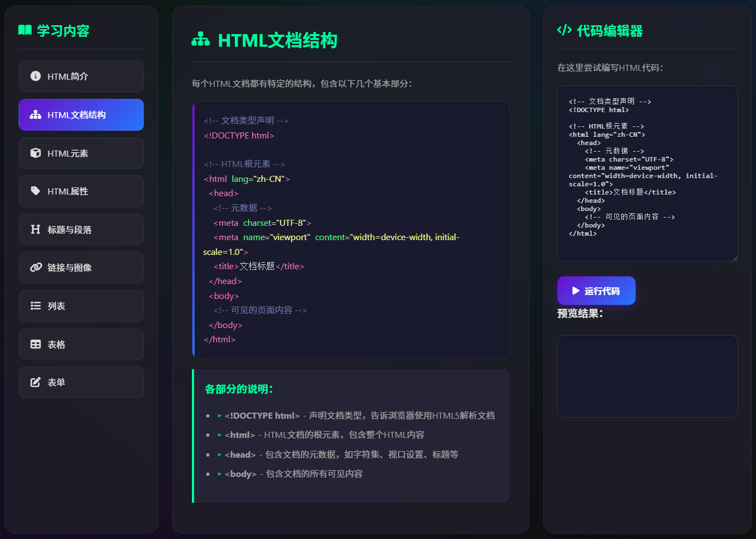Click the tag icon beside HTML属性
This screenshot has width=756, height=539.
tap(36, 191)
